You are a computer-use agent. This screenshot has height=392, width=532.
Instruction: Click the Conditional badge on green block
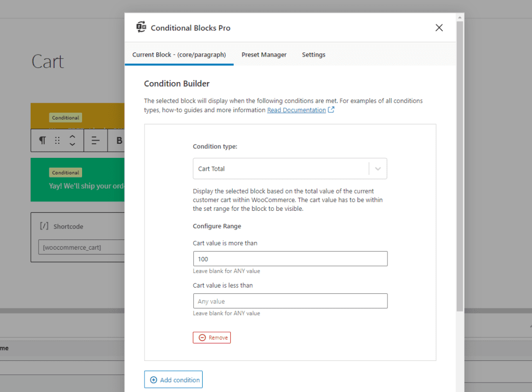[65, 172]
